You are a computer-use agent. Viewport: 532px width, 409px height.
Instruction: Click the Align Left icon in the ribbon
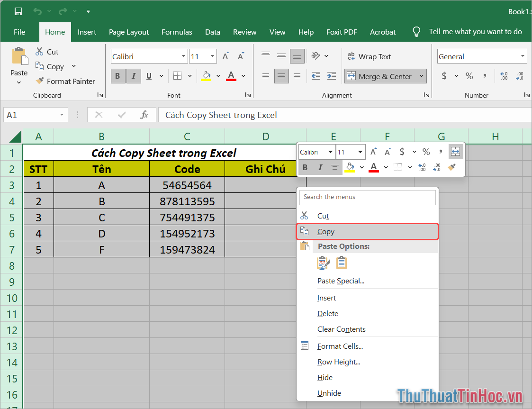266,76
